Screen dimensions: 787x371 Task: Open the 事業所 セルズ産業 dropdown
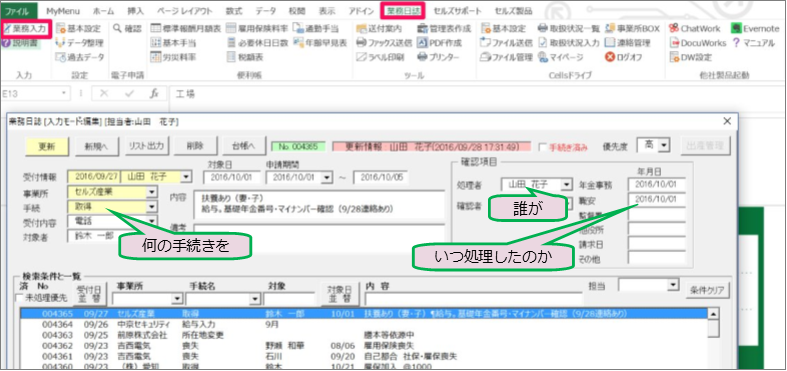[x=151, y=191]
